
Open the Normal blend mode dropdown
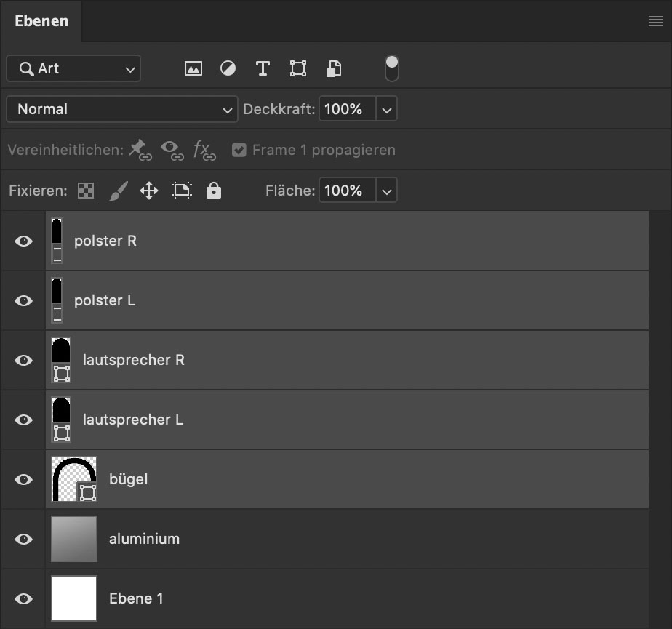click(x=122, y=109)
